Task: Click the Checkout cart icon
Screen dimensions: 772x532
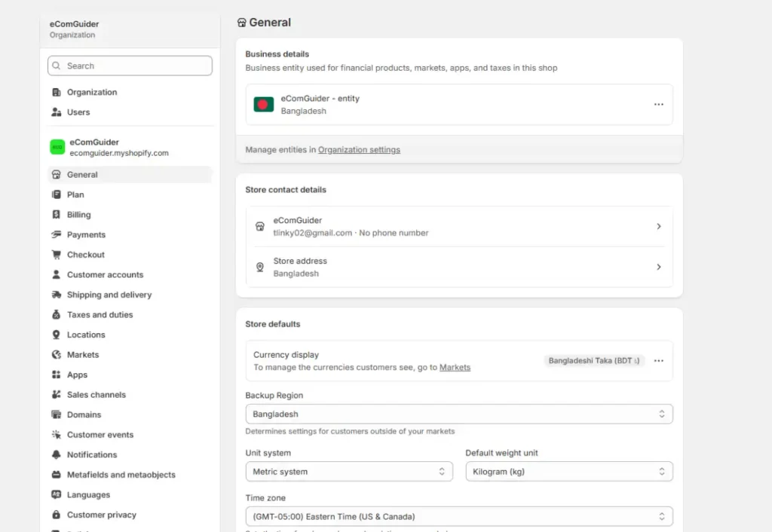Action: 56,255
